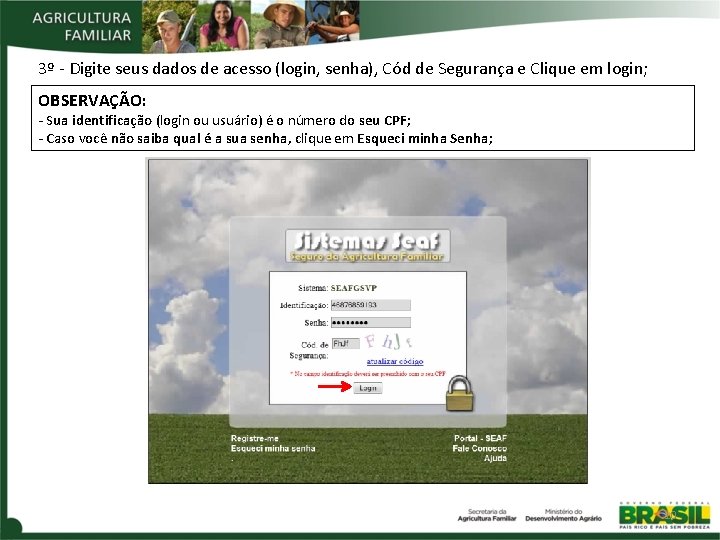Image resolution: width=720 pixels, height=540 pixels.
Task: Click the farmers photo banner in header
Action: 251,25
